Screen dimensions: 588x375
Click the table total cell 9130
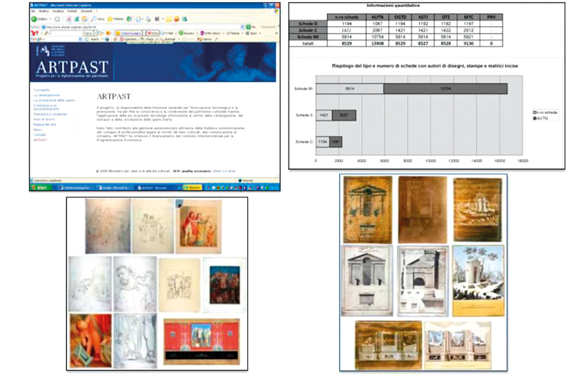[468, 44]
